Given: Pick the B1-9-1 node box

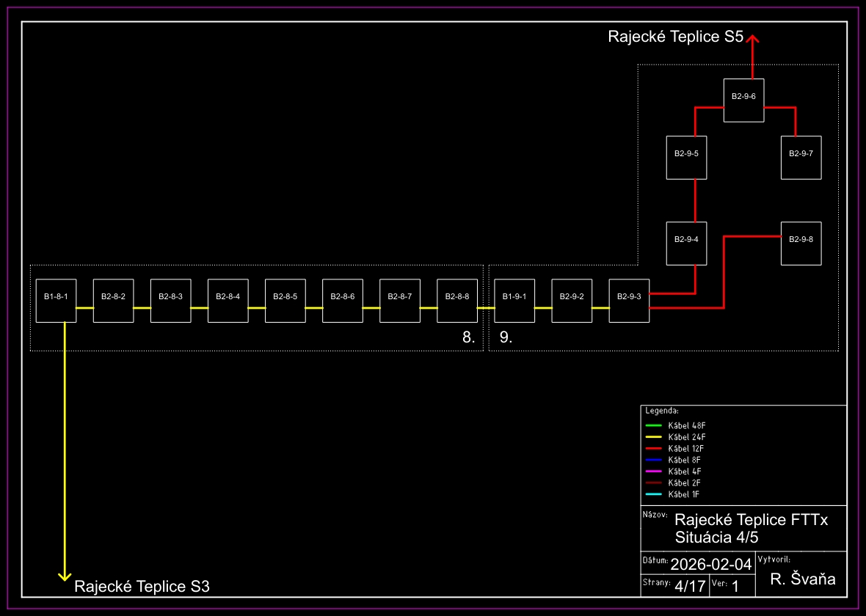Looking at the screenshot, I should point(514,301).
